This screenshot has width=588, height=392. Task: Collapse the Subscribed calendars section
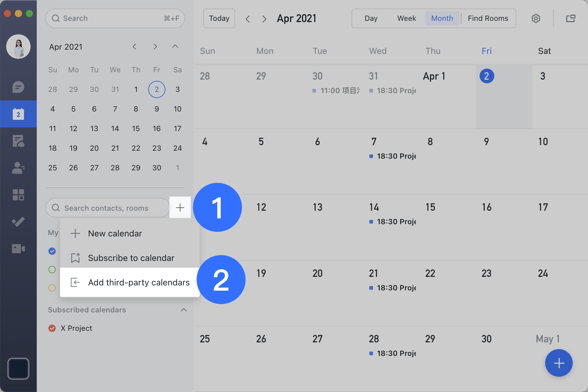pyautogui.click(x=183, y=310)
